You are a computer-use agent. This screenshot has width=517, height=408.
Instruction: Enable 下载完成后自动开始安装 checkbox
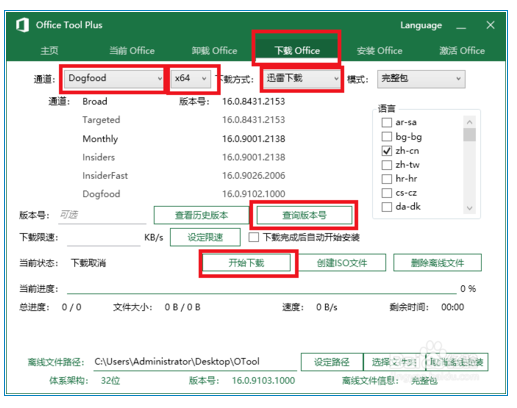click(254, 237)
